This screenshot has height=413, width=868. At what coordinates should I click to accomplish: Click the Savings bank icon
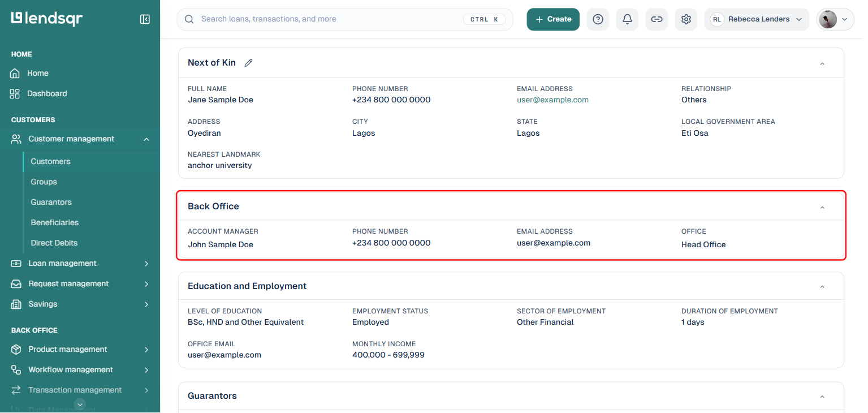pos(16,304)
